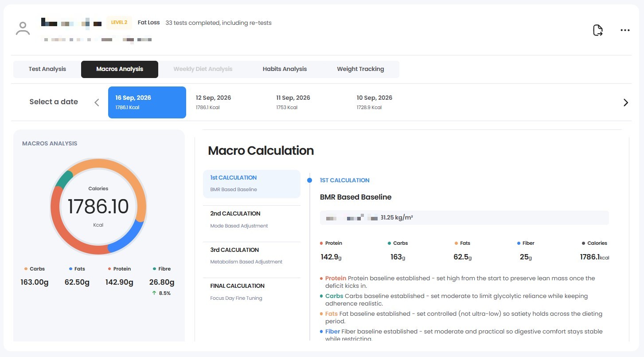The height and width of the screenshot is (357, 644).
Task: Select the Macros Analysis tab
Action: [x=120, y=69]
